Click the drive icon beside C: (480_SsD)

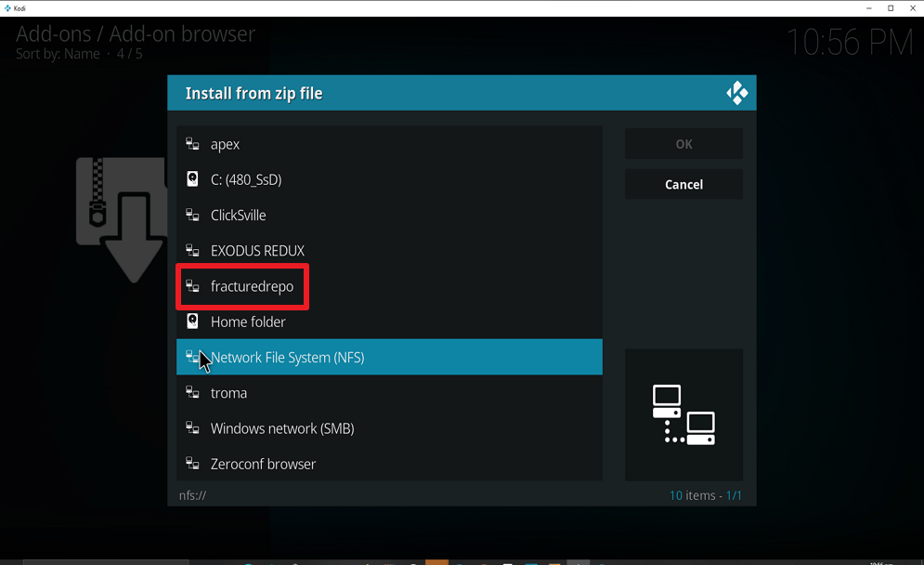(192, 179)
